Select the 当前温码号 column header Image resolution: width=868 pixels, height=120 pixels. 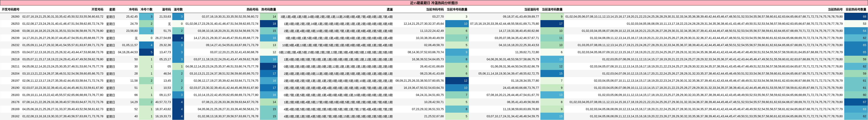click(x=531, y=10)
